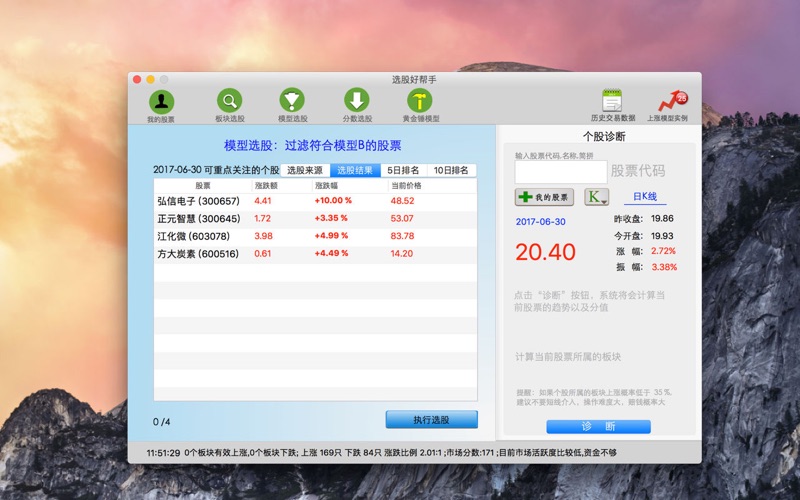Show the 5日排名 tab
The image size is (800, 500).
[x=404, y=170]
